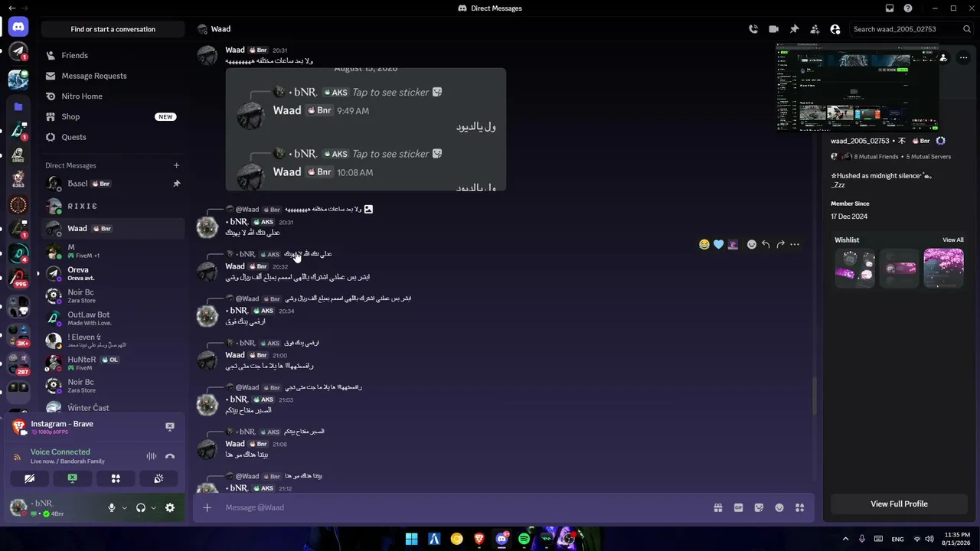980x551 pixels.
Task: Disconnect from the voice channel
Action: tap(170, 456)
